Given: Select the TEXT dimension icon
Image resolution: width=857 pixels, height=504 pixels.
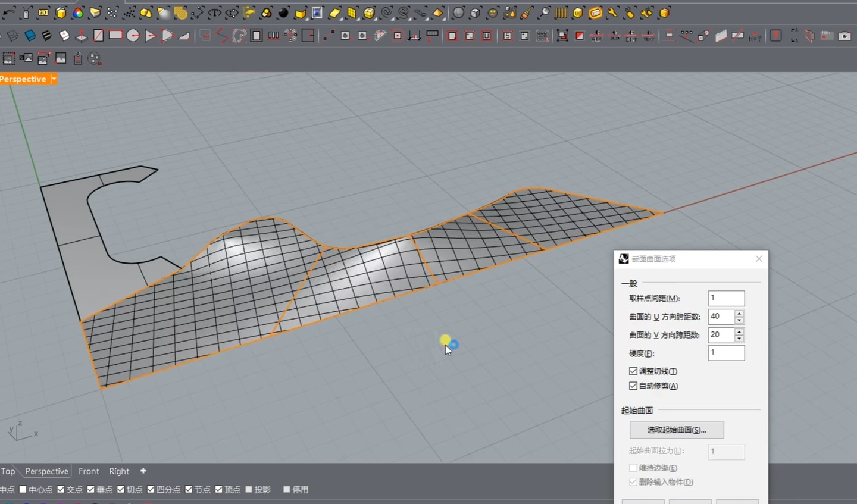Looking at the screenshot, I should 649,36.
